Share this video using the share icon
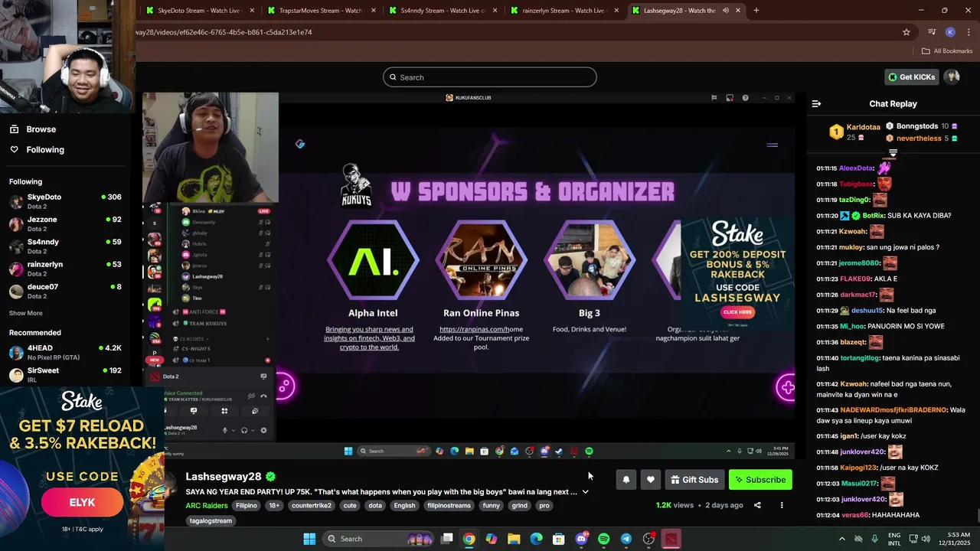 (x=757, y=505)
